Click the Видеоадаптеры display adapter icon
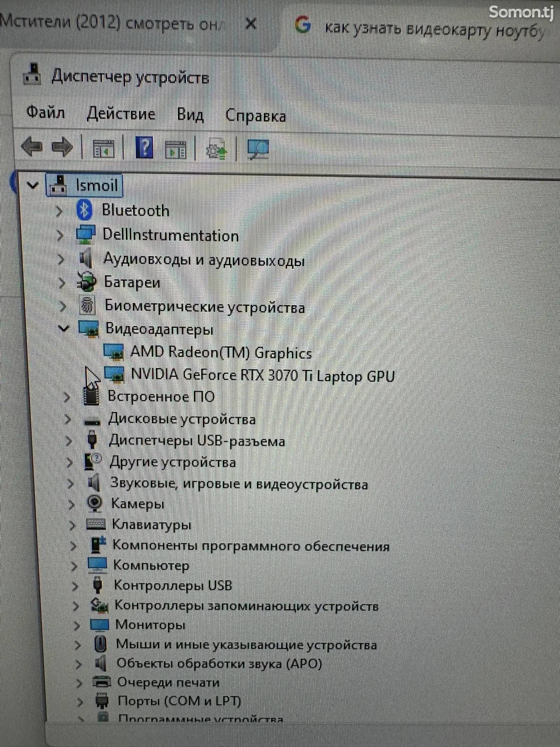The image size is (560, 747). click(89, 329)
